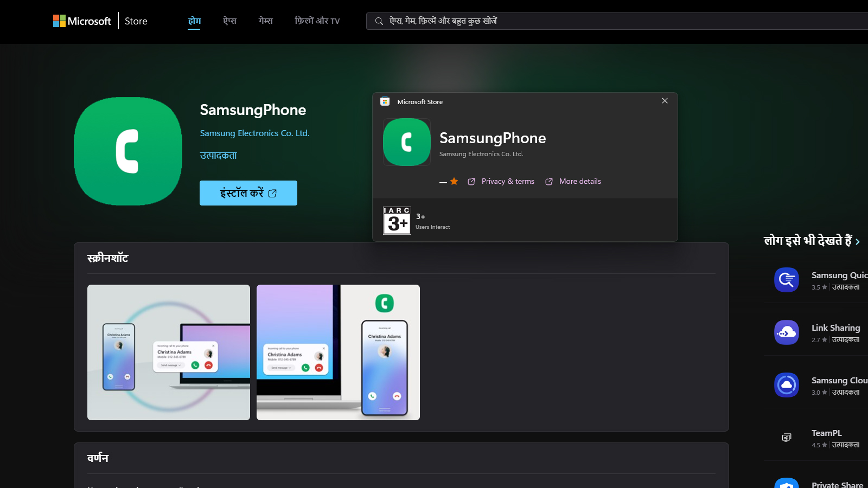This screenshot has width=868, height=488.
Task: Go to फ़िल्में और TV tab
Action: tap(317, 21)
